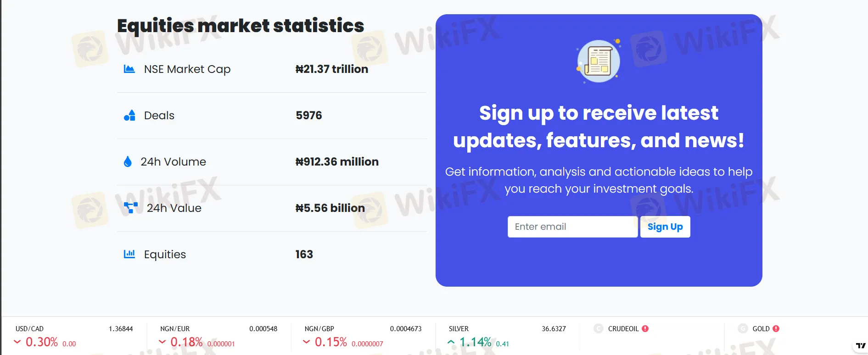Open the SILVER ticker symbol
Image resolution: width=868 pixels, height=355 pixels.
coord(459,329)
